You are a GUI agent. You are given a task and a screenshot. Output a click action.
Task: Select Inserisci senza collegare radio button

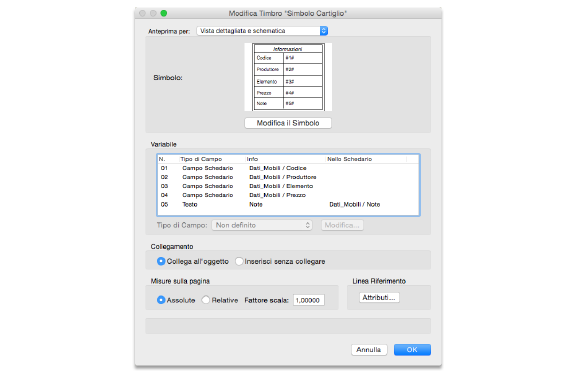(239, 261)
